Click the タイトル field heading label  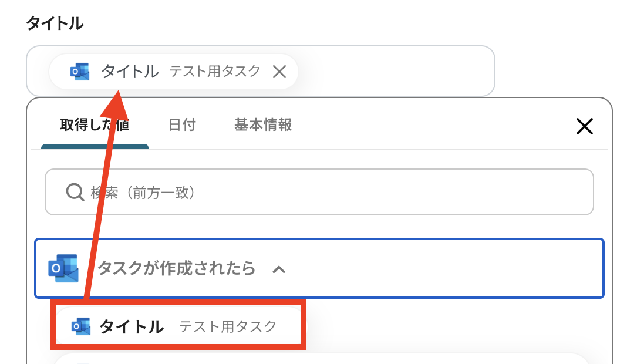click(55, 23)
